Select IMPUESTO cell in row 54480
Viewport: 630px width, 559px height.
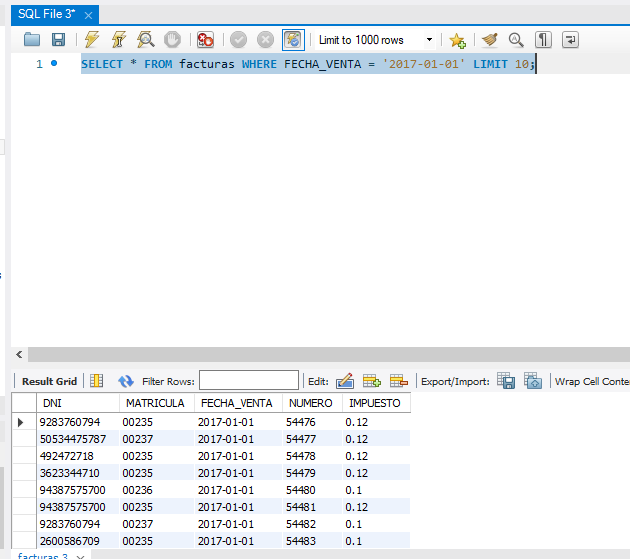[376, 490]
